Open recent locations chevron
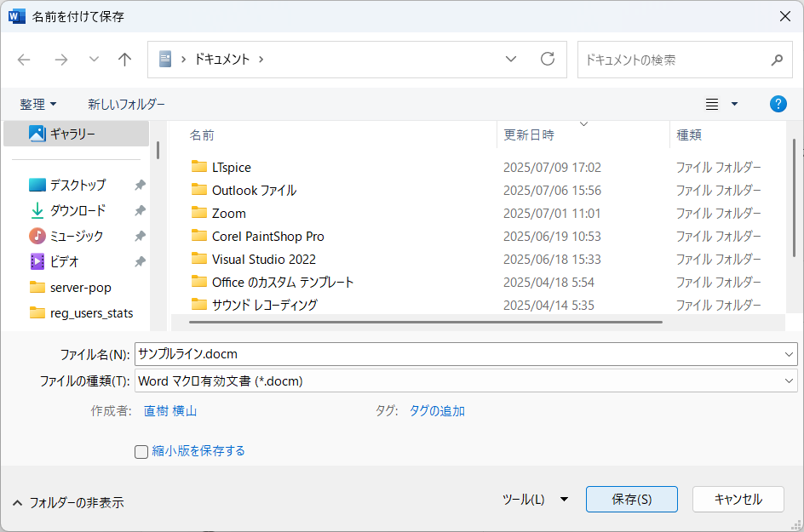The width and height of the screenshot is (804, 532). 94,60
